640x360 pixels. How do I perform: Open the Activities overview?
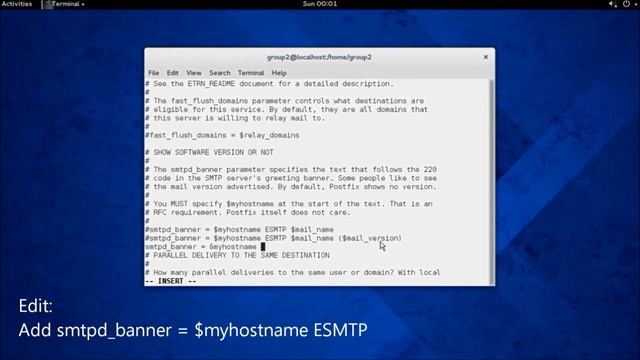point(17,4)
